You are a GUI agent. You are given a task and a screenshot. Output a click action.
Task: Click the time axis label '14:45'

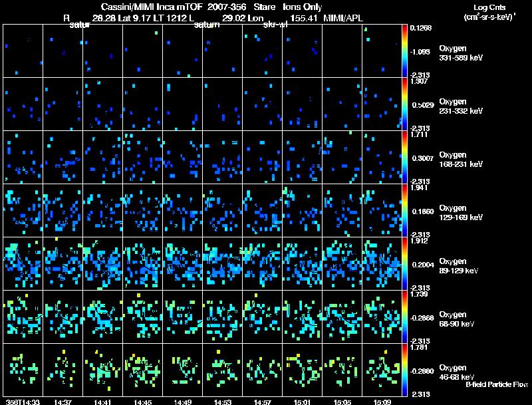[142, 402]
